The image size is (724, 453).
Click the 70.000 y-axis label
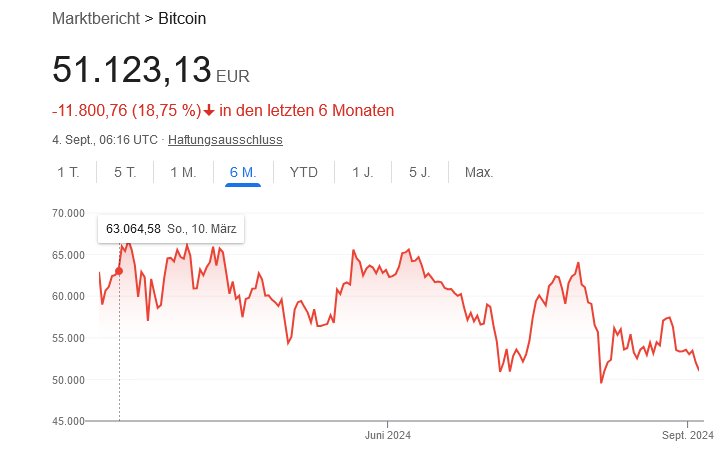(x=69, y=213)
